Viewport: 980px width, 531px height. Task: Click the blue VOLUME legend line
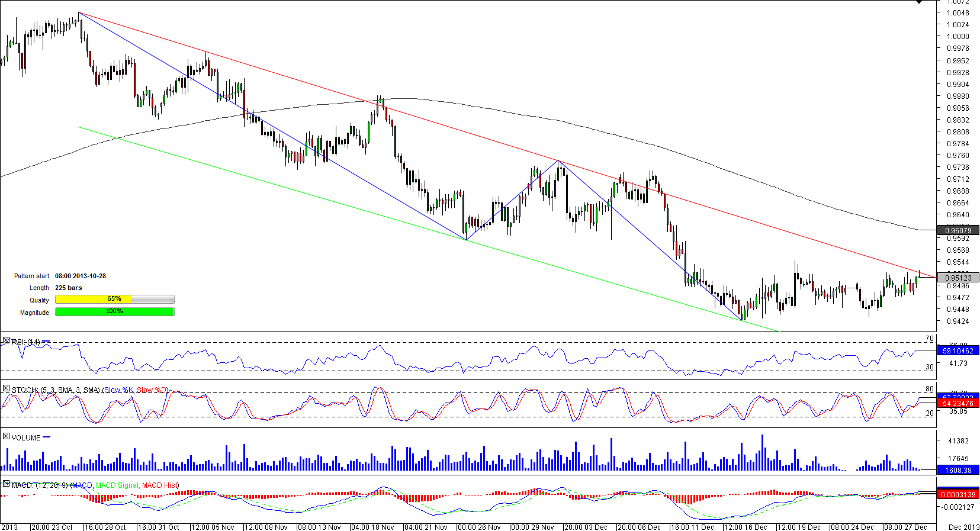pyautogui.click(x=47, y=437)
